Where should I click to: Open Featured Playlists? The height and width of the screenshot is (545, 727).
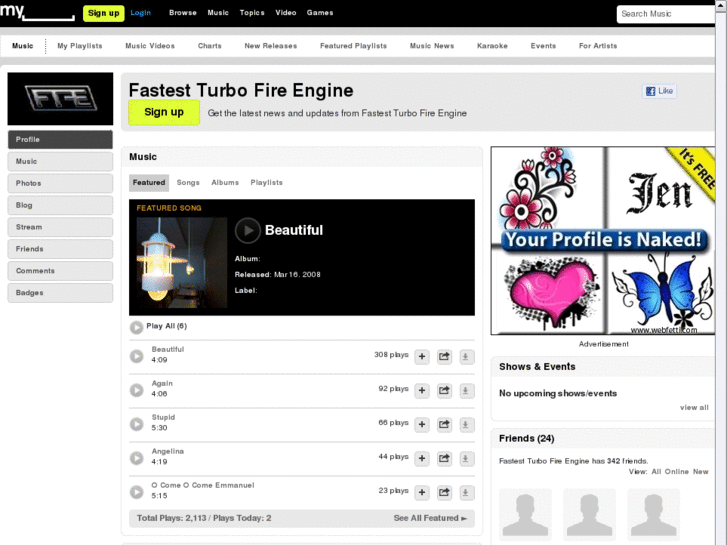pos(353,46)
